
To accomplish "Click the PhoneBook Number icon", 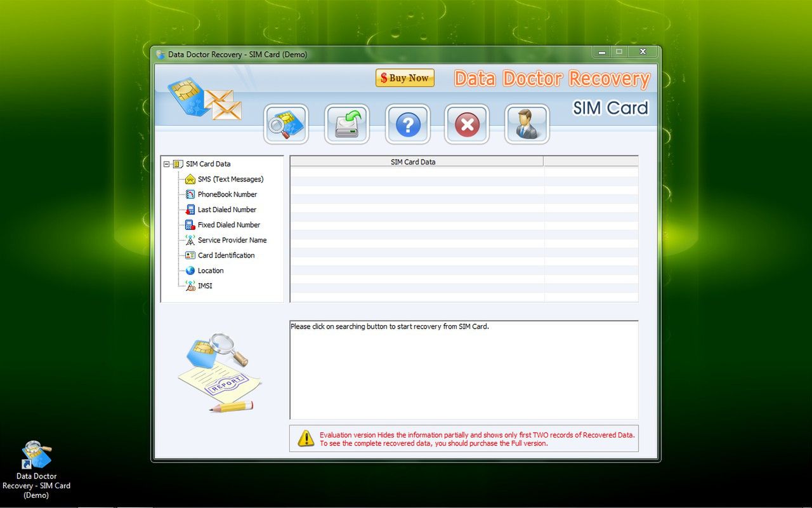I will click(190, 194).
